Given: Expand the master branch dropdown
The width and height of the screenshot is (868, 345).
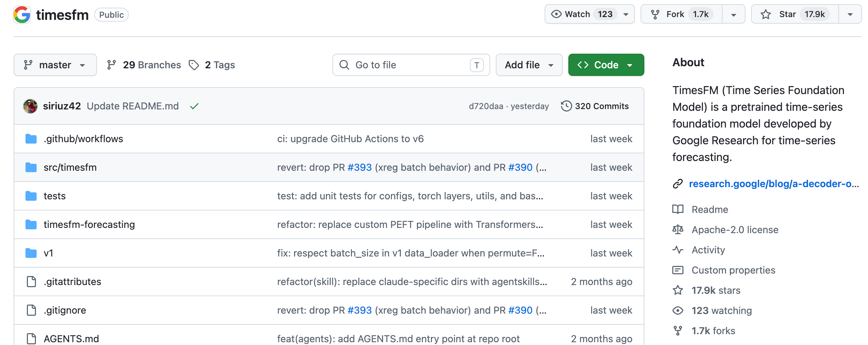Looking at the screenshot, I should [55, 65].
